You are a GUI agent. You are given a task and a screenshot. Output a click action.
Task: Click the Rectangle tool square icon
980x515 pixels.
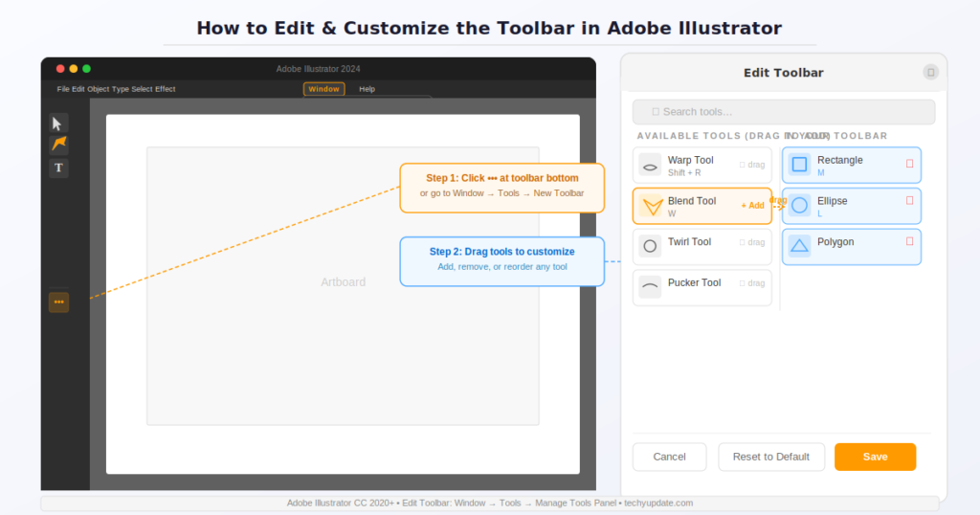click(x=799, y=165)
